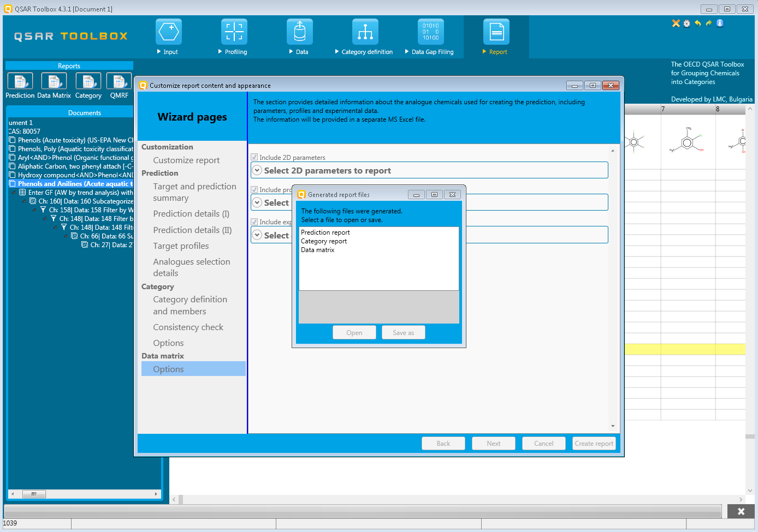The image size is (758, 532).
Task: Click the Data Matrix report icon
Action: click(54, 82)
